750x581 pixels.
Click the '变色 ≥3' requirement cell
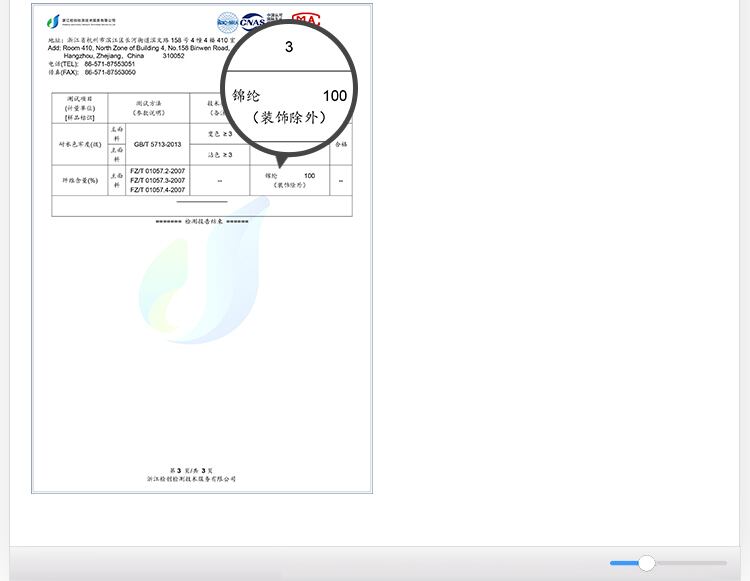click(x=220, y=134)
